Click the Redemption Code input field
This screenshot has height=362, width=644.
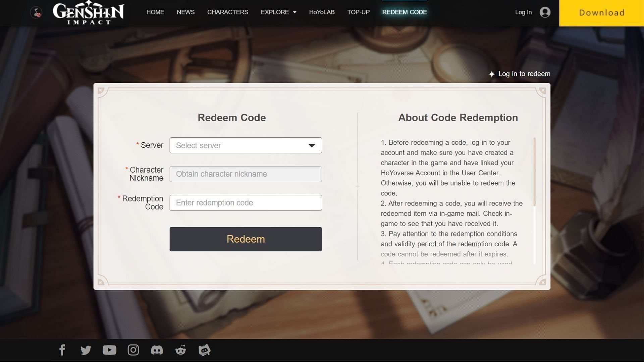click(246, 202)
